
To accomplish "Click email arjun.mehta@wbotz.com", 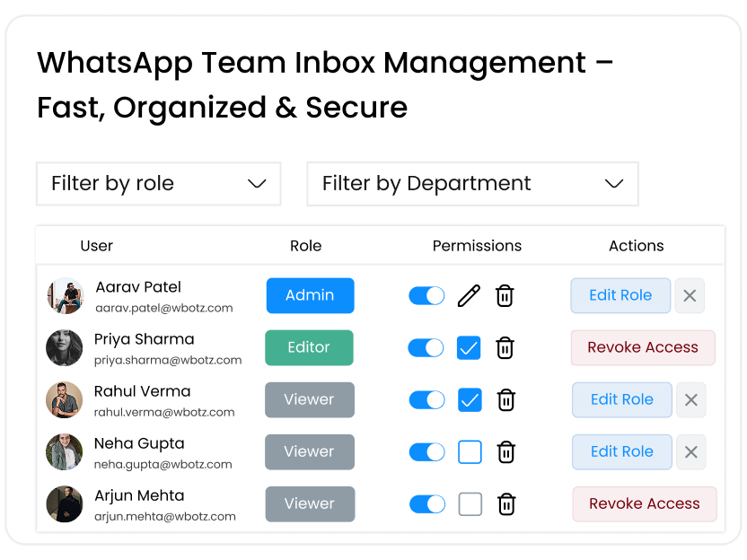I will click(x=165, y=517).
